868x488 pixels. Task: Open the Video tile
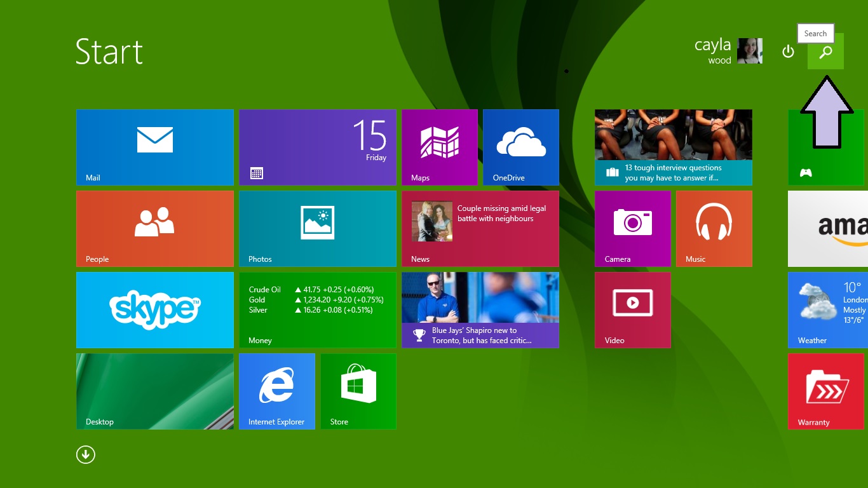coord(633,310)
